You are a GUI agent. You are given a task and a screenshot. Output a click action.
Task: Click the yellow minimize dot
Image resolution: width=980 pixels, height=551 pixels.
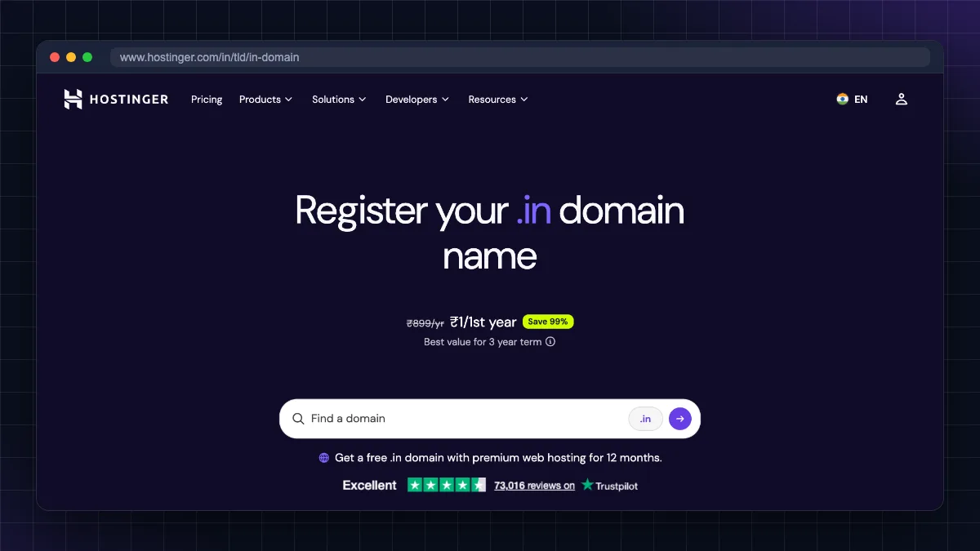click(71, 57)
